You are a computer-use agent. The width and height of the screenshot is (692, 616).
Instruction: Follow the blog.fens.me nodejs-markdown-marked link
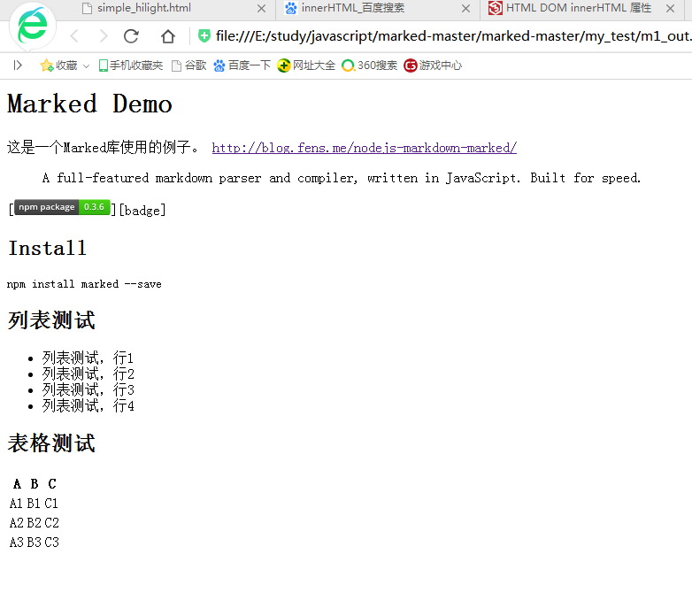point(364,148)
